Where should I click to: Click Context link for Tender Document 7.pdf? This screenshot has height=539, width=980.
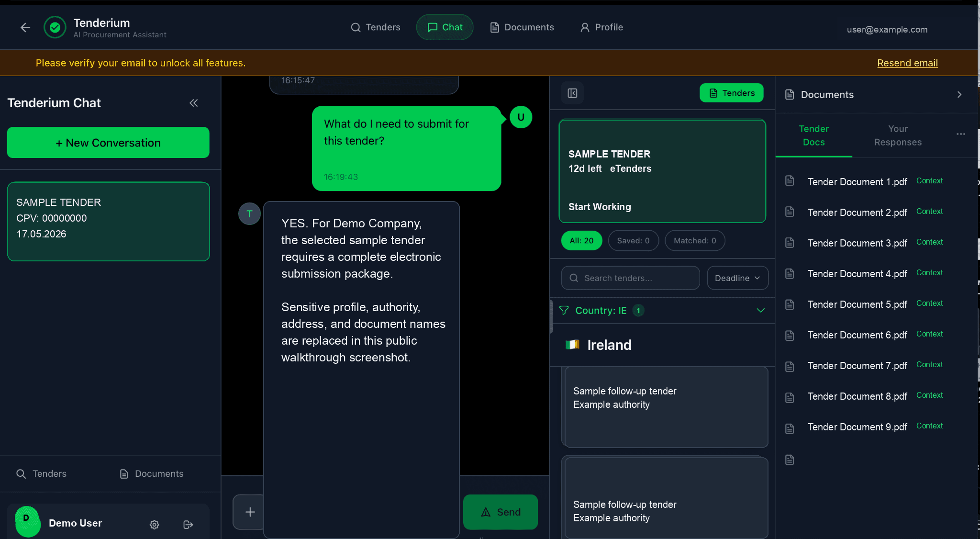(929, 365)
